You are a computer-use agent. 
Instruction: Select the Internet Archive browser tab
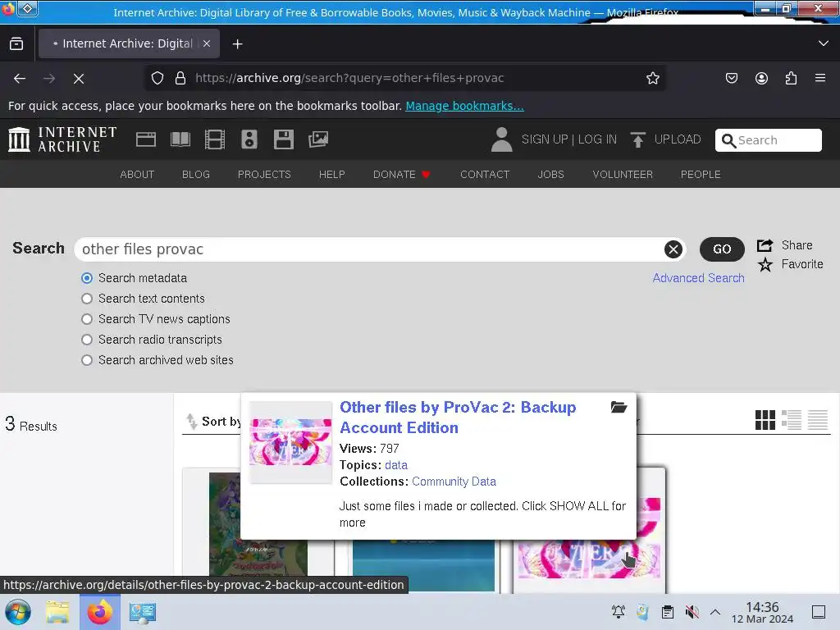[129, 44]
